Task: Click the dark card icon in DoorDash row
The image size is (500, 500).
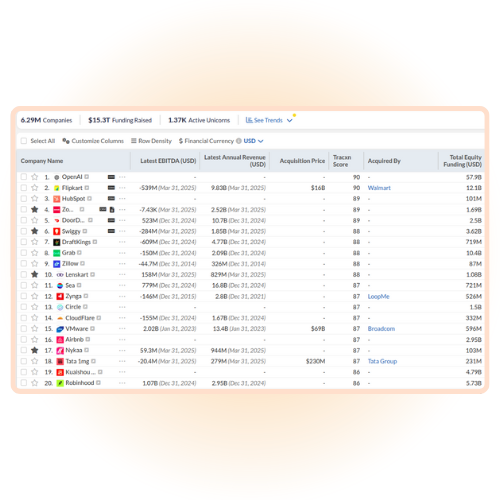Action: (111, 220)
